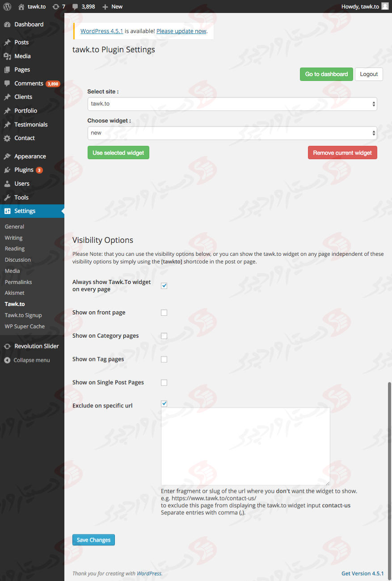Open the Select site dropdown
392x581 pixels.
pos(232,104)
